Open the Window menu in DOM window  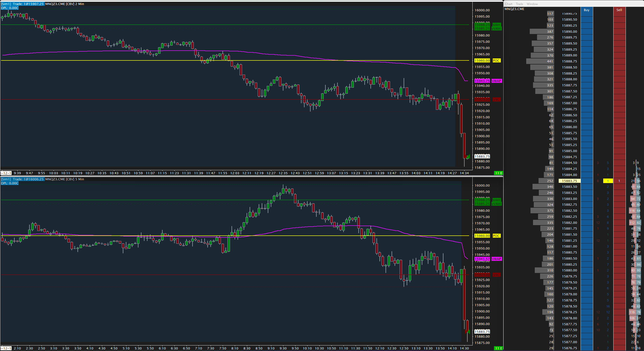[532, 4]
